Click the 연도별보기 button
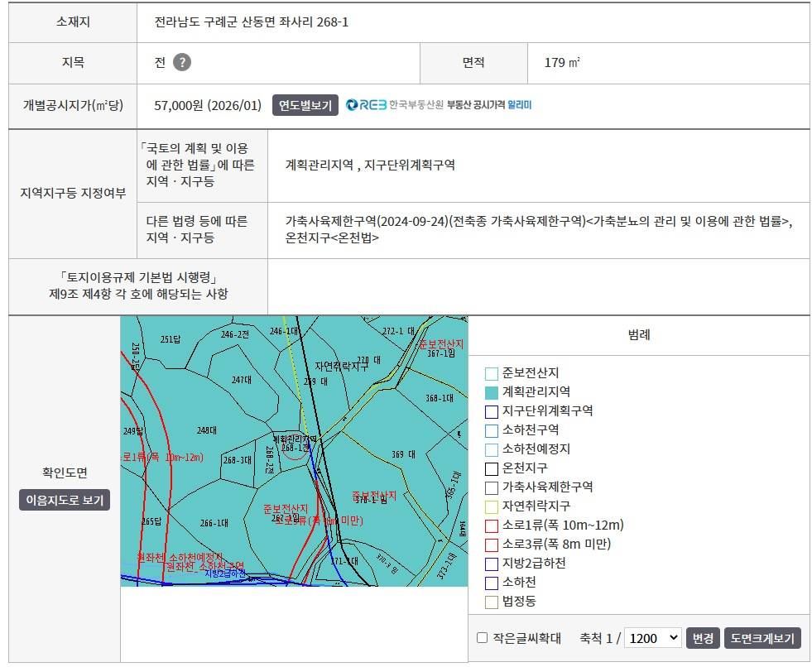812x667 pixels. click(x=305, y=105)
